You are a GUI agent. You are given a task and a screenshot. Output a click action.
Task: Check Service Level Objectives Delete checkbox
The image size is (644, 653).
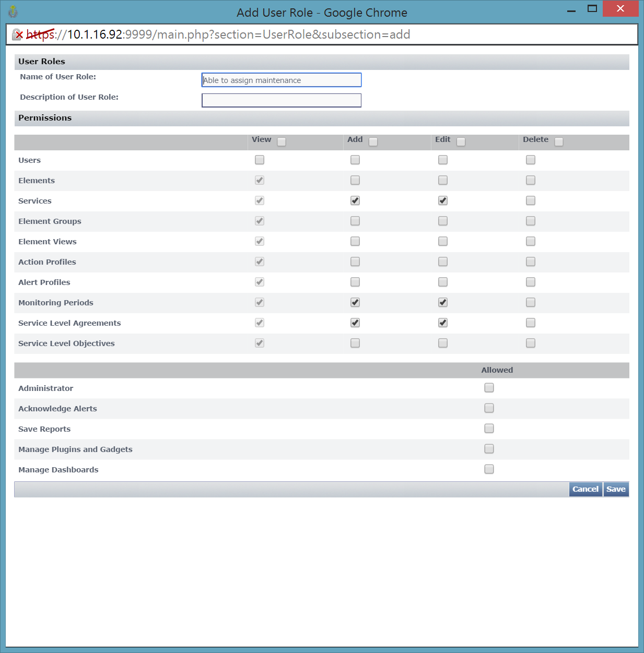coord(531,343)
